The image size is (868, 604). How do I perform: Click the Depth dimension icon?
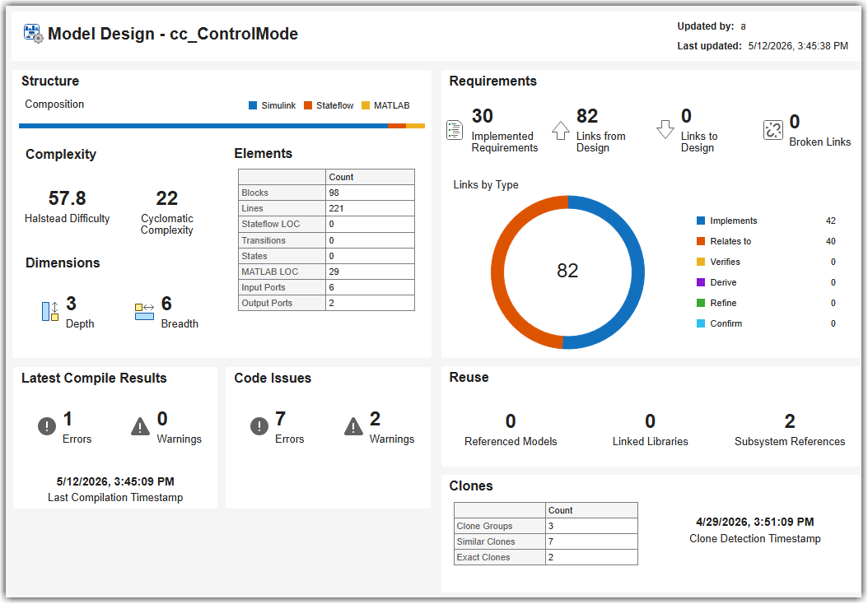click(49, 311)
